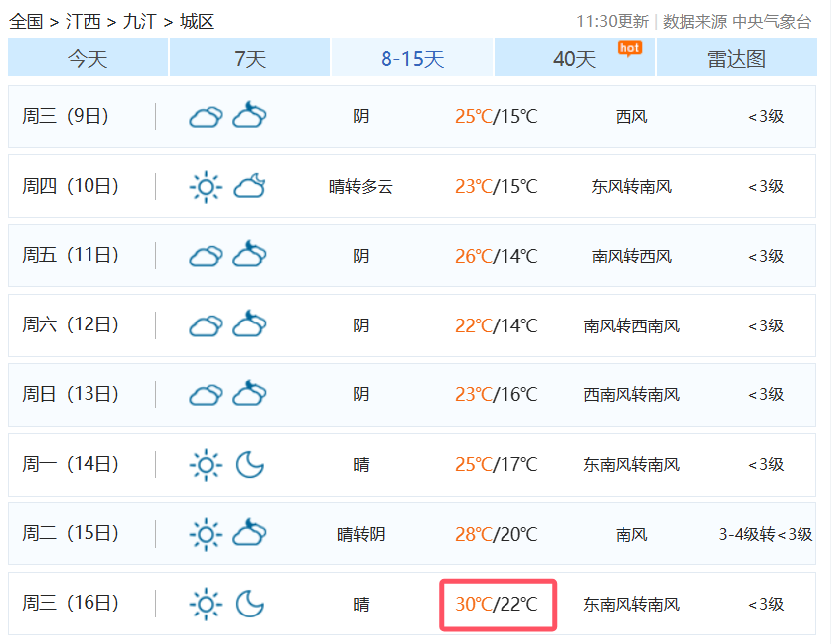Viewport: 831px width, 644px height.
Task: Select the 周三 (16日) date label
Action: click(70, 603)
